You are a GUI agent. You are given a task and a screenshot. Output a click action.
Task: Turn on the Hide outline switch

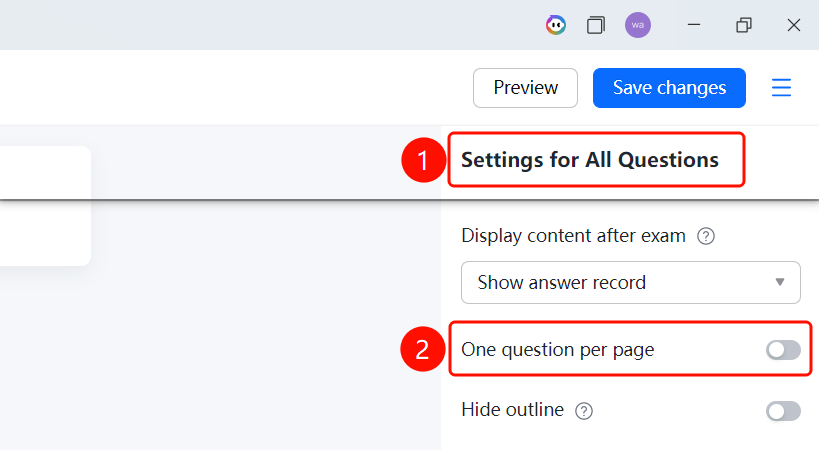pyautogui.click(x=783, y=411)
